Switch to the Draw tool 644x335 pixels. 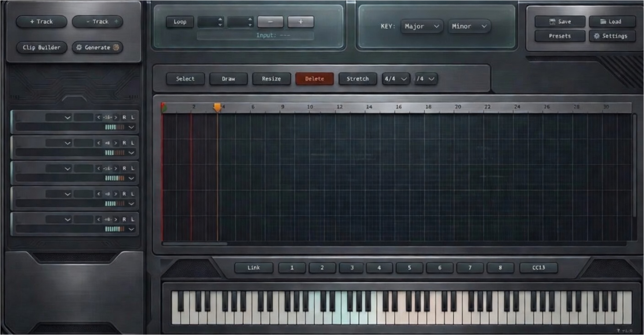tap(228, 79)
